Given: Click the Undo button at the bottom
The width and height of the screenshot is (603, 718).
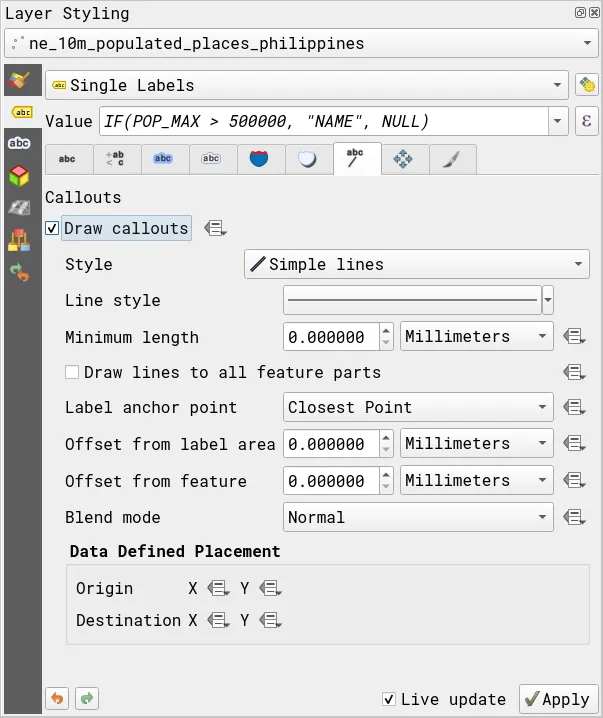Looking at the screenshot, I should [x=57, y=698].
